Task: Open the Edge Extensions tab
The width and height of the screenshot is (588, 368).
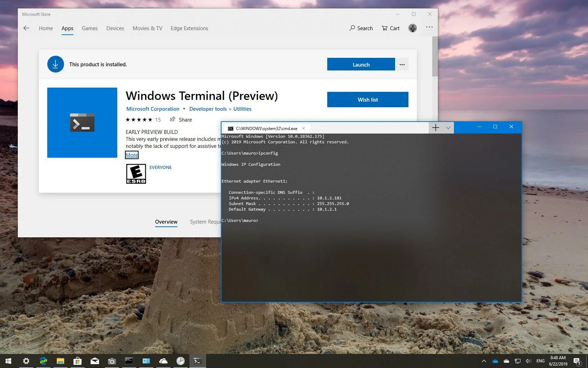Action: coord(189,28)
